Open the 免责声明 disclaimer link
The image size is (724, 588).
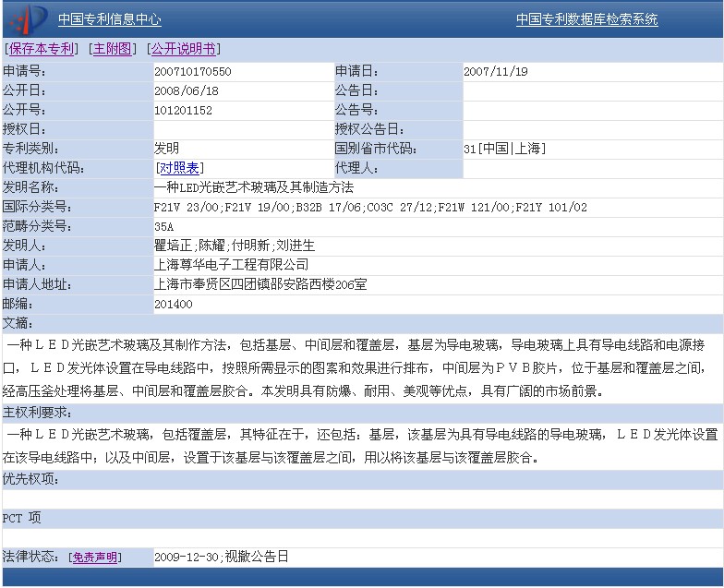[95, 558]
